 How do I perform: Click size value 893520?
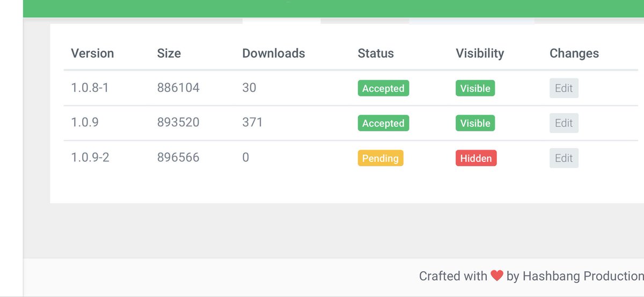(178, 122)
